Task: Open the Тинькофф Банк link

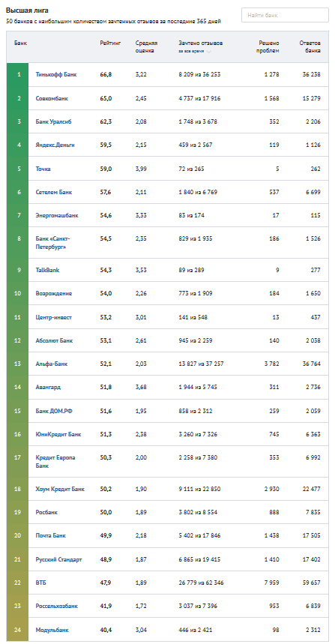Action: [56, 75]
